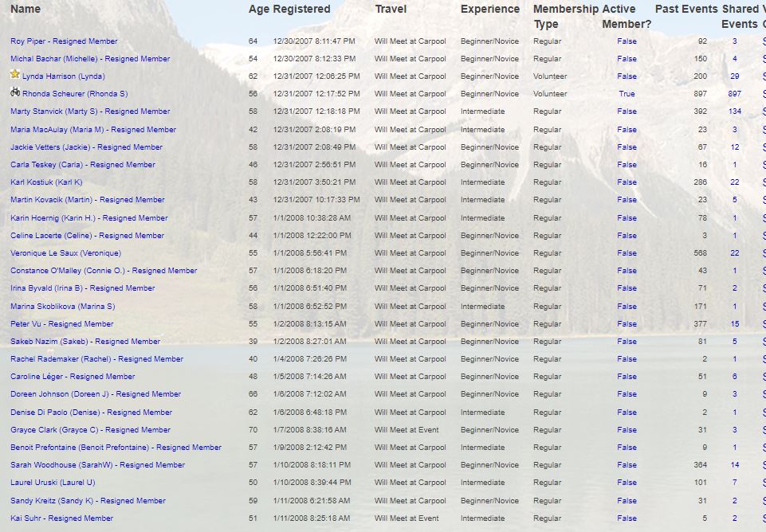
Task: Click the Age column header
Action: click(259, 9)
